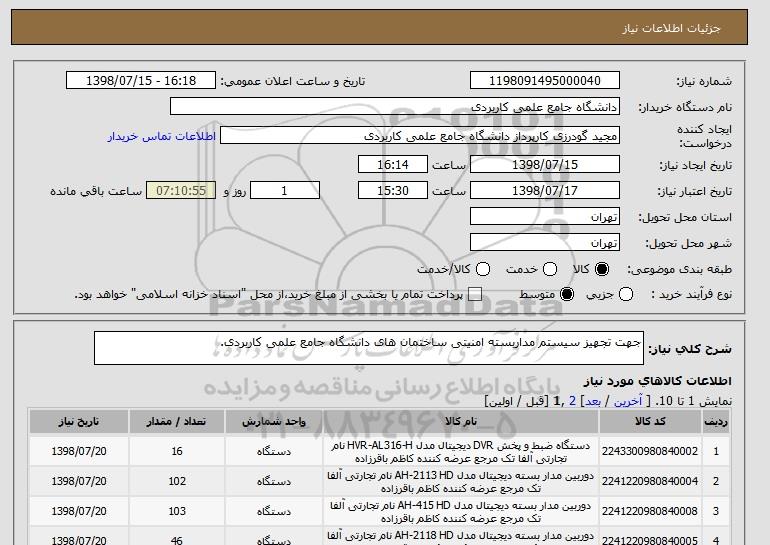This screenshot has height=545, width=770.
Task: Select item code 2241220980840004
Action: (650, 481)
